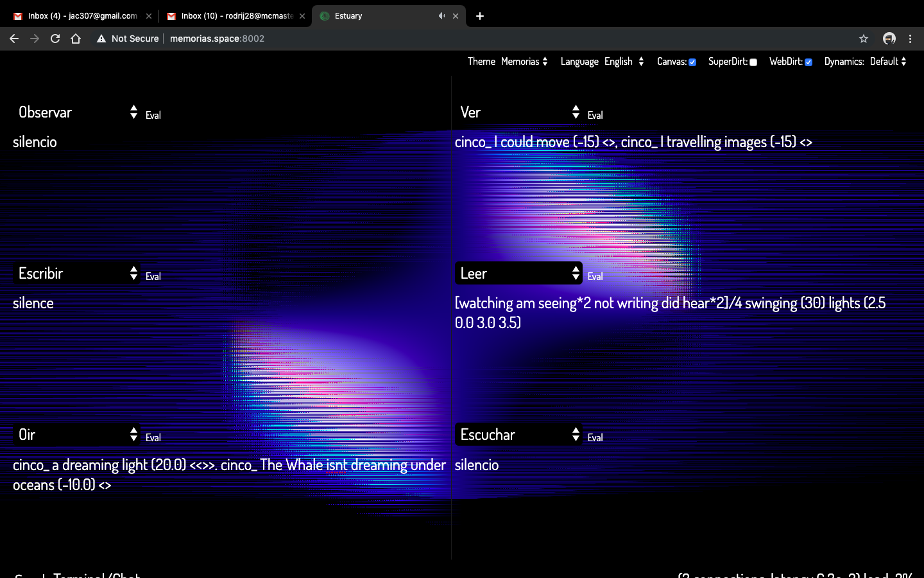Image resolution: width=924 pixels, height=578 pixels.
Task: Mute audio on the Estuary tab
Action: (x=441, y=16)
